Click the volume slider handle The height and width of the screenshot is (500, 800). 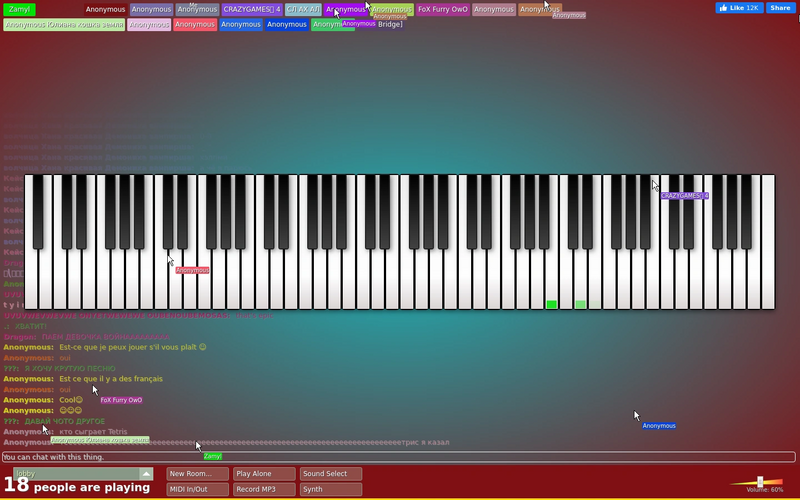click(760, 482)
